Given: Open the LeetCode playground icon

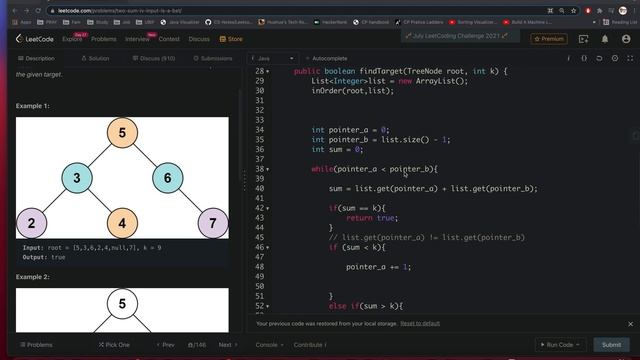Looking at the screenshot, I should 583,39.
